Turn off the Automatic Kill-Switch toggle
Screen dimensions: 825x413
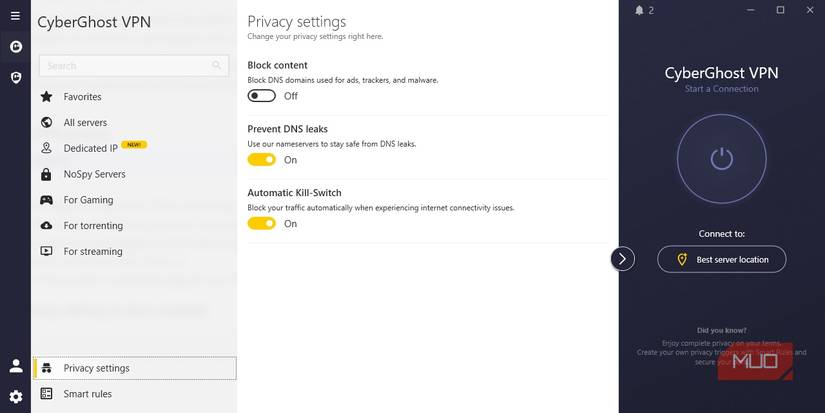[x=262, y=224]
